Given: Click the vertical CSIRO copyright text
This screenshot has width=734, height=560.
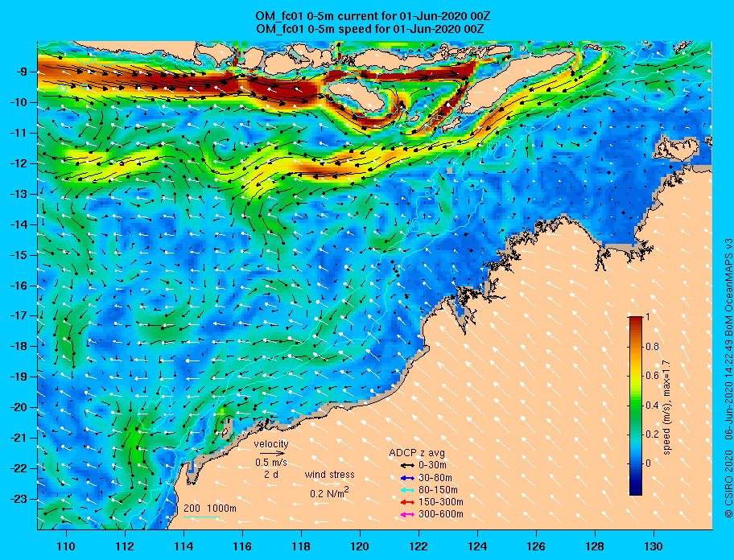Looking at the screenshot, I should (x=728, y=378).
